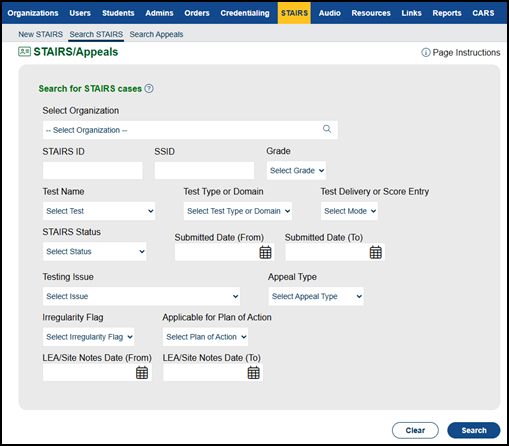
Task: Open the Audio menu
Action: (x=330, y=13)
